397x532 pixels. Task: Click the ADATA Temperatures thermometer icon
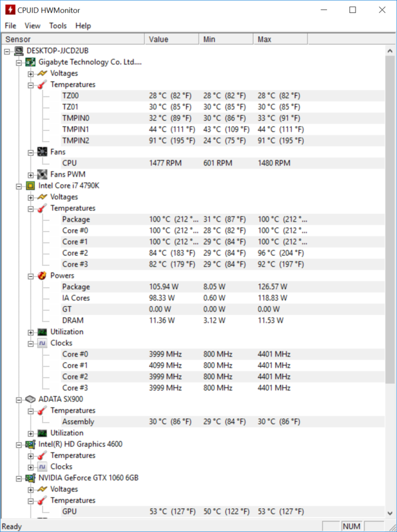pos(42,411)
